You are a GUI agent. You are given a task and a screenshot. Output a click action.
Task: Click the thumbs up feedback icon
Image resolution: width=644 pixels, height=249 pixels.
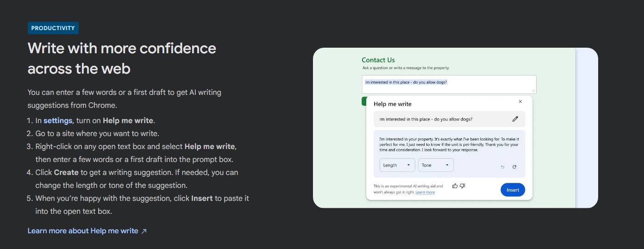coord(455,186)
